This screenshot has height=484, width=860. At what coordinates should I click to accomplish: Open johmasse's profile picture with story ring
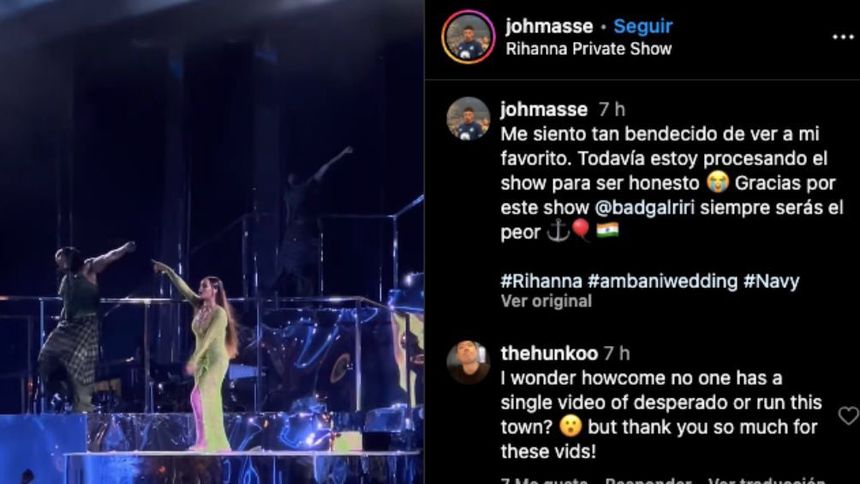[468, 37]
